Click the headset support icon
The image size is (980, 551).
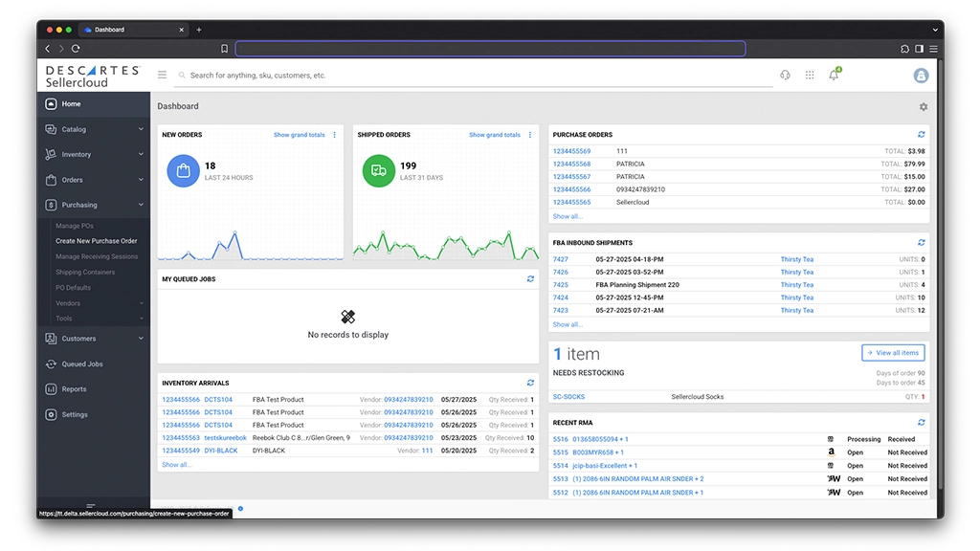coord(784,75)
